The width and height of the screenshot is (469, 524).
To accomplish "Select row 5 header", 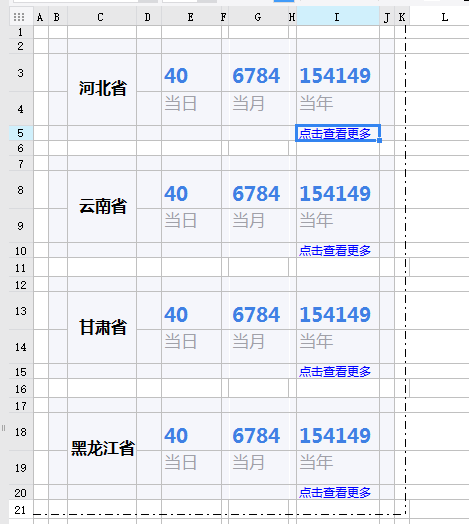I will [x=21, y=133].
